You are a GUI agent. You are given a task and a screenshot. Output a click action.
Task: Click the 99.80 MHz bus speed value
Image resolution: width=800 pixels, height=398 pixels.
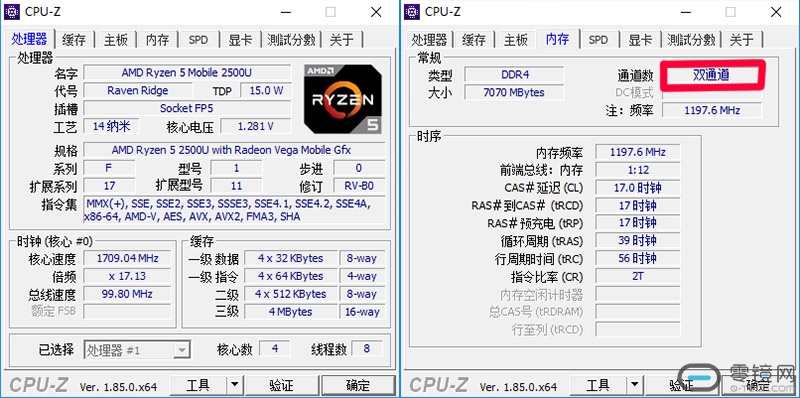coord(127,294)
